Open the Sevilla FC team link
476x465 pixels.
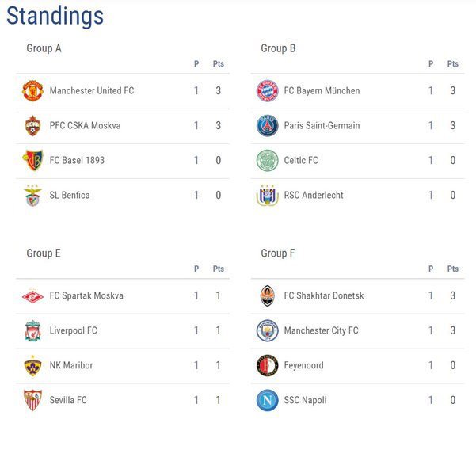(x=68, y=401)
